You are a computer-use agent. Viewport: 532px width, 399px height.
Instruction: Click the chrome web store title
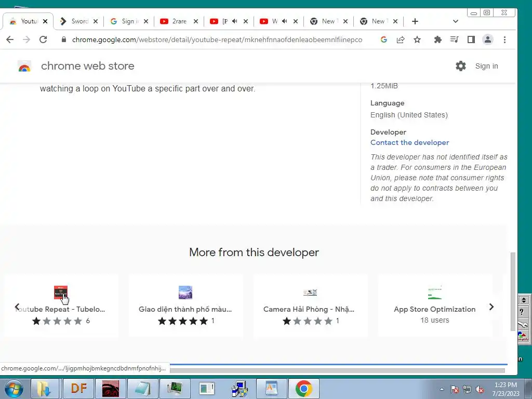click(x=87, y=66)
